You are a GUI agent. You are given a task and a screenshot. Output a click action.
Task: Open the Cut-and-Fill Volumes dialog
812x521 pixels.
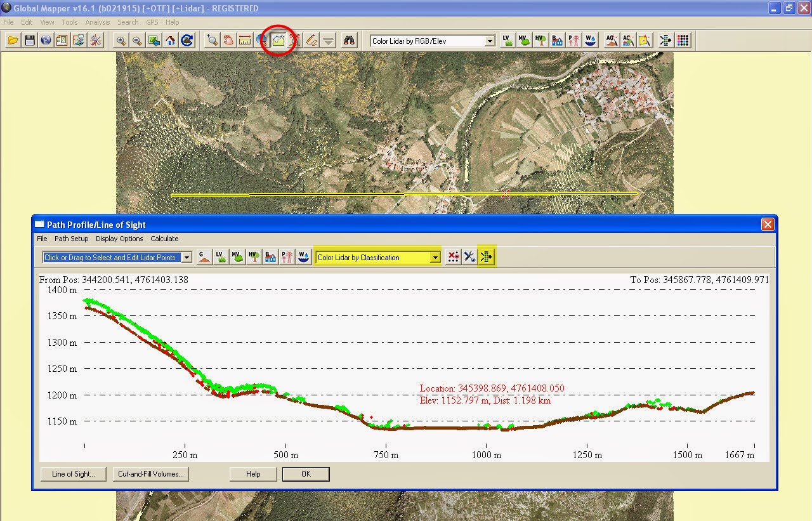(150, 473)
